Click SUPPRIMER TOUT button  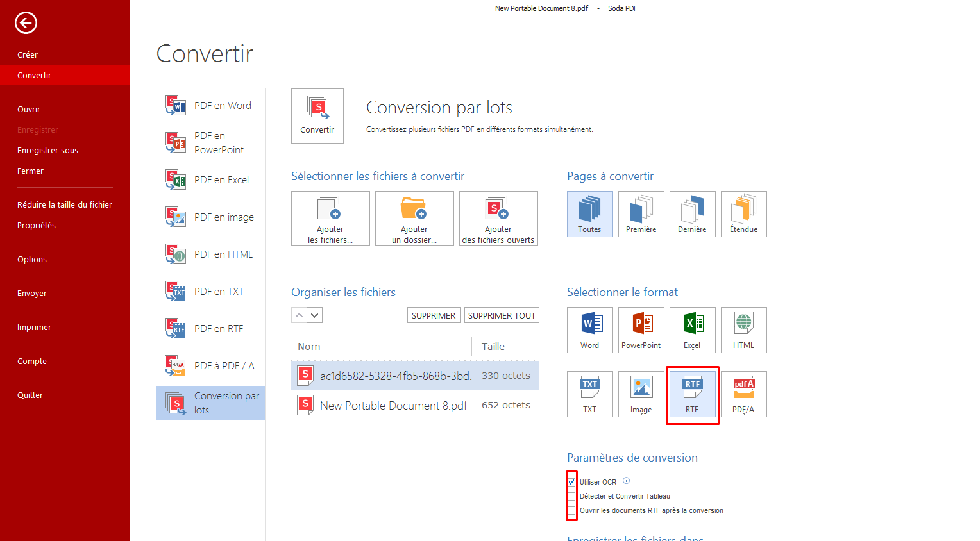click(x=502, y=315)
